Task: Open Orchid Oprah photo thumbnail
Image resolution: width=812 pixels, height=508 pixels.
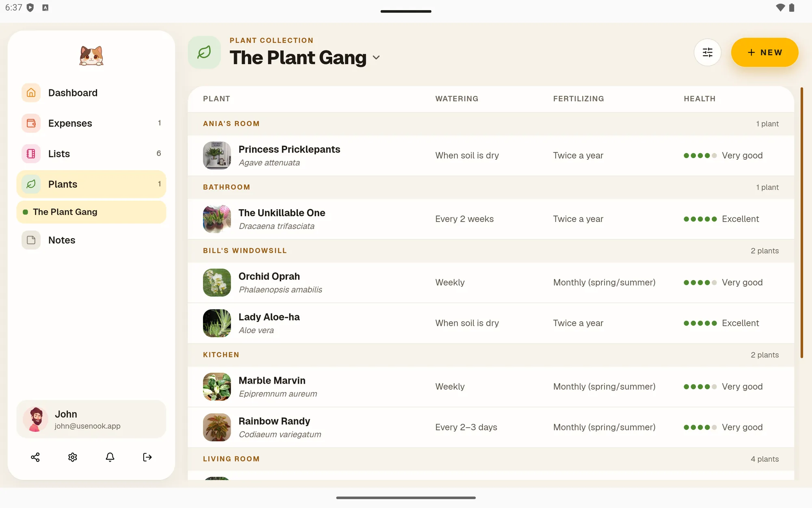Action: tap(217, 282)
